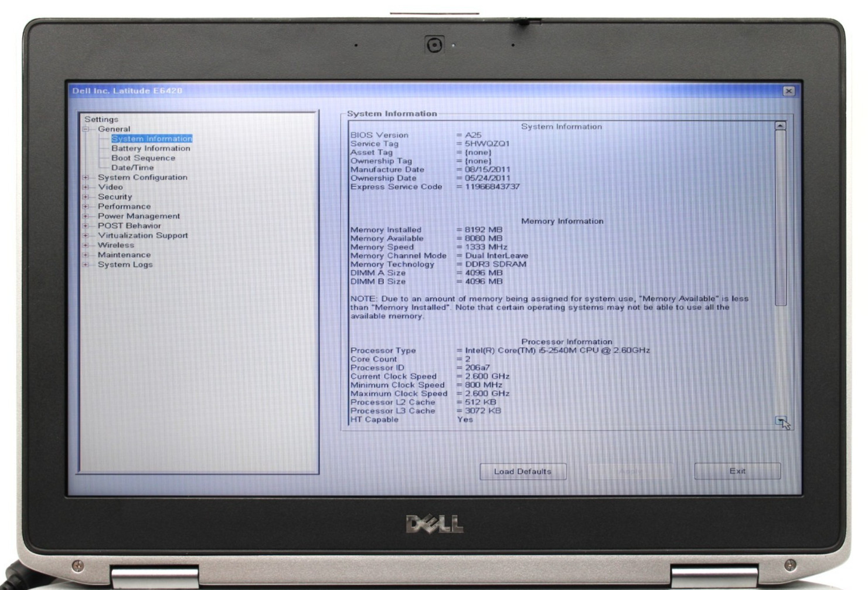Open Battery Information page

(151, 148)
